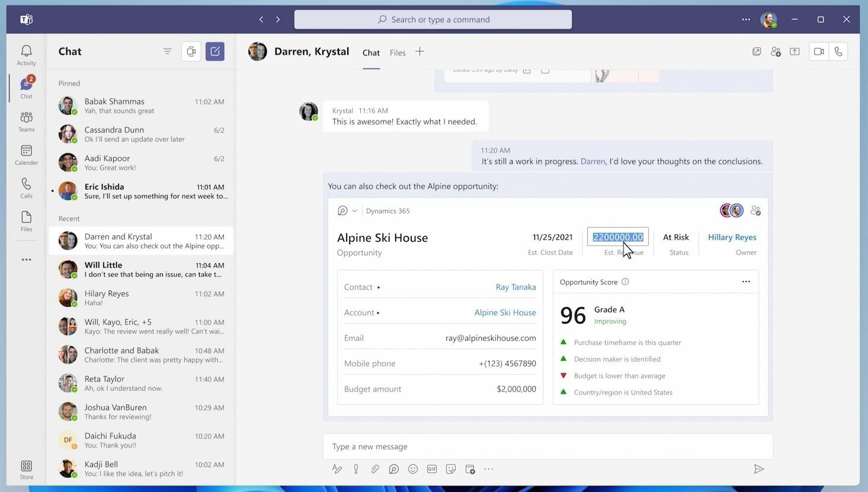Open Cassandra Dunn pinned chat
868x492 pixels.
(x=141, y=134)
